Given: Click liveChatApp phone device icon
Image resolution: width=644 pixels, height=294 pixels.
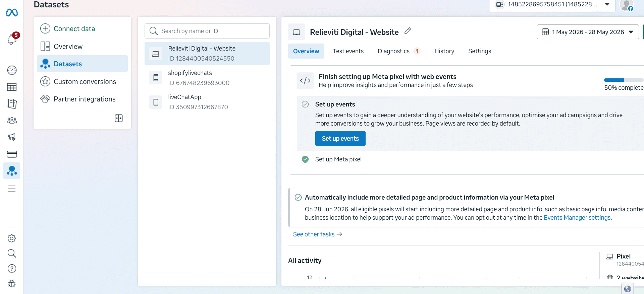Looking at the screenshot, I should [x=156, y=102].
